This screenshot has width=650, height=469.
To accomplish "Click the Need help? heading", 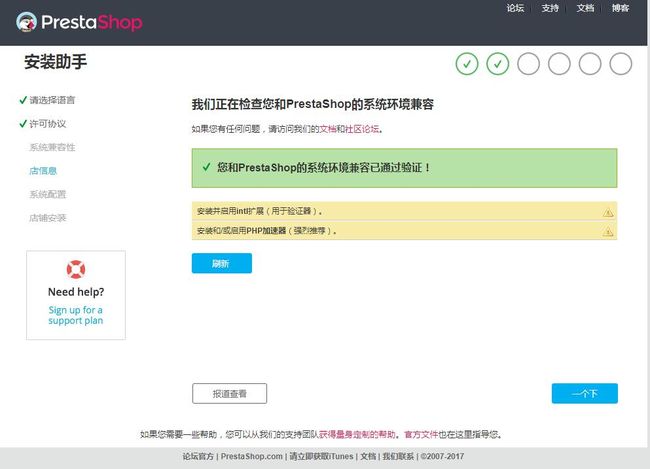I will (76, 292).
